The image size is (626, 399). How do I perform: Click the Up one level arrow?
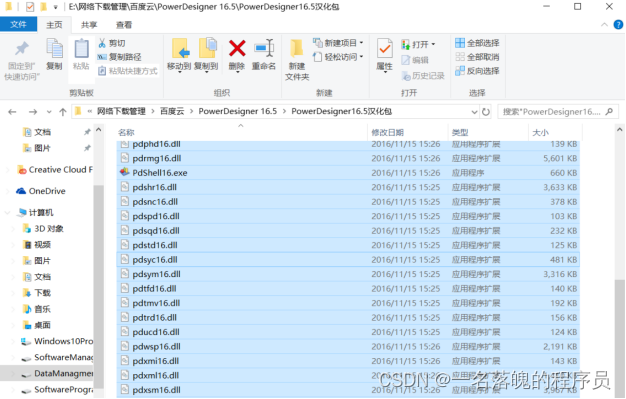(x=63, y=112)
